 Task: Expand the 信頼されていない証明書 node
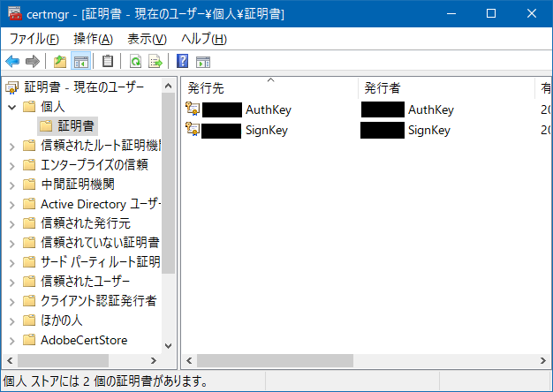point(12,244)
